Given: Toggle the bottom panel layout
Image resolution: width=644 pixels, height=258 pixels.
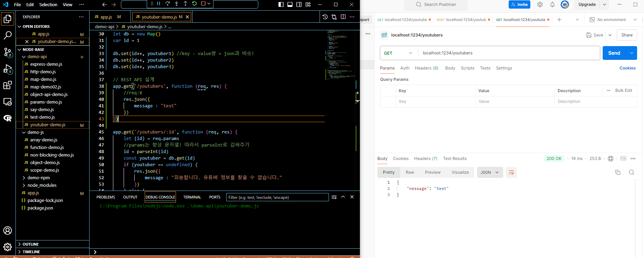Looking at the screenshot, I should coord(290,4).
